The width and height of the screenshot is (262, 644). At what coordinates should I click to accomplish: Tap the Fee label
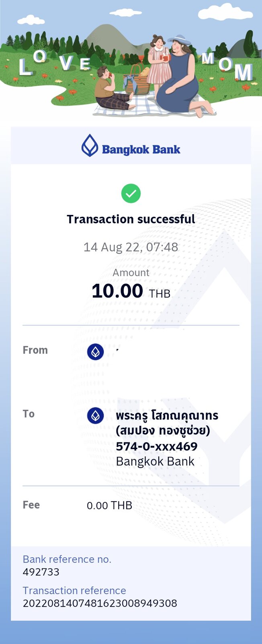pyautogui.click(x=31, y=505)
